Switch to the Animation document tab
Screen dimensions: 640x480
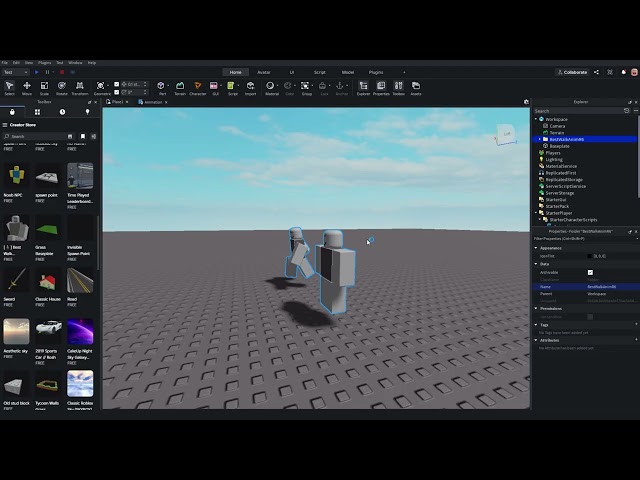(x=151, y=102)
